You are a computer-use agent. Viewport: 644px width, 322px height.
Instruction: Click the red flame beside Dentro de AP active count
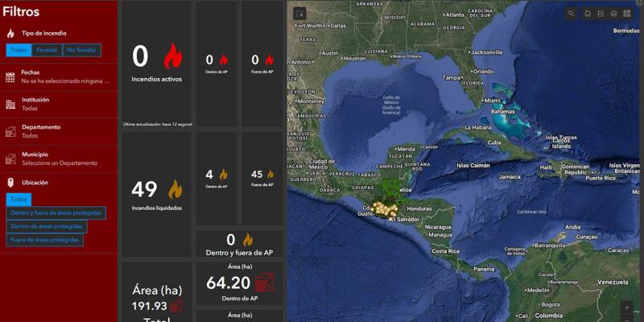(224, 60)
